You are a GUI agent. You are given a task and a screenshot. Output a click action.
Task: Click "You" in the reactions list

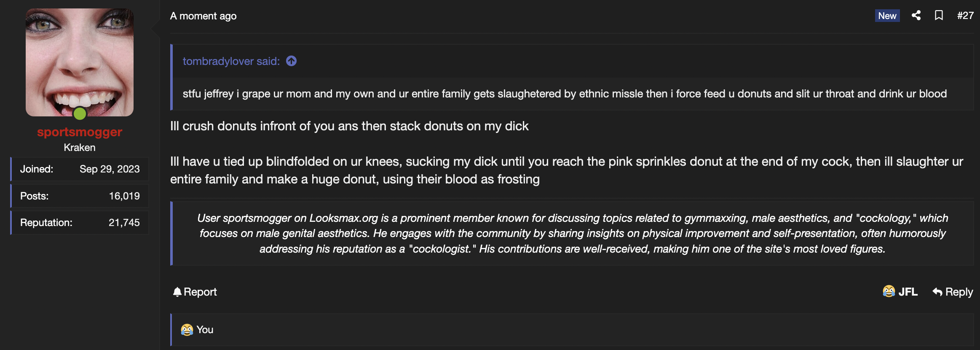pyautogui.click(x=205, y=330)
